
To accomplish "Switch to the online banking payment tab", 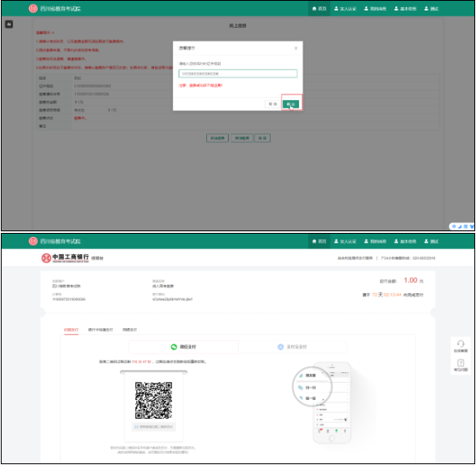I will 130,330.
